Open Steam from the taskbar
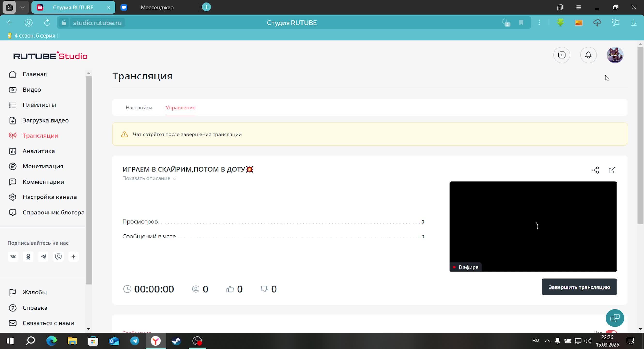Screen dimensions: 644x349 point(176,341)
